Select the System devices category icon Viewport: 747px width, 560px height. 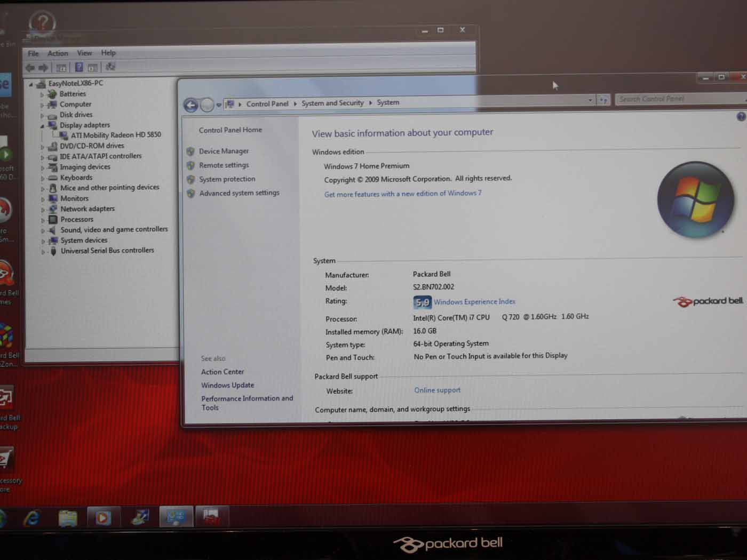53,241
